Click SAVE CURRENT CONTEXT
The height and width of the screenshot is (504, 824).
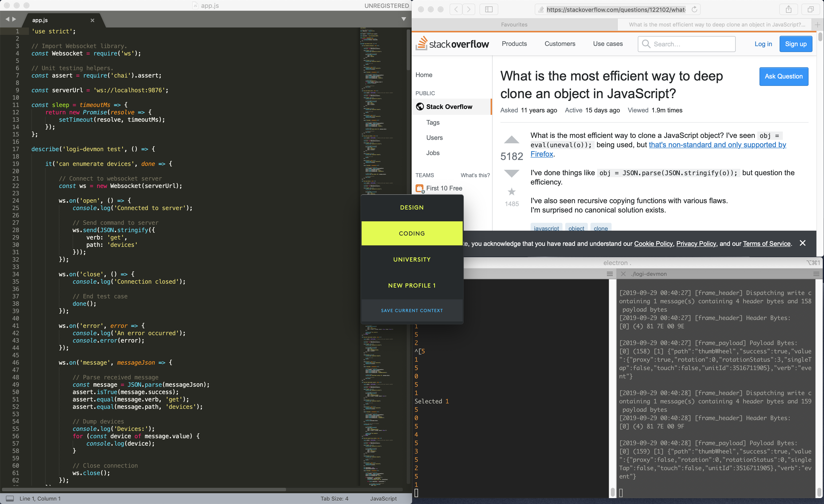click(412, 310)
